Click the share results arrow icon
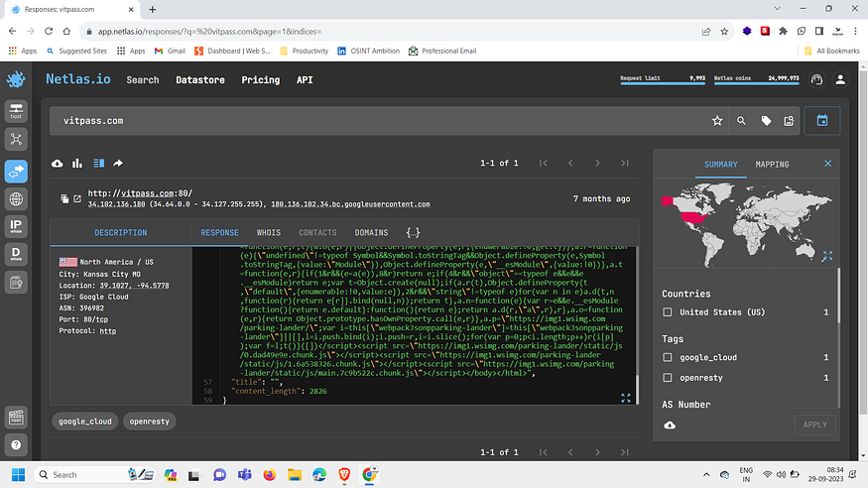Screen dimensions: 868x488 (118, 164)
